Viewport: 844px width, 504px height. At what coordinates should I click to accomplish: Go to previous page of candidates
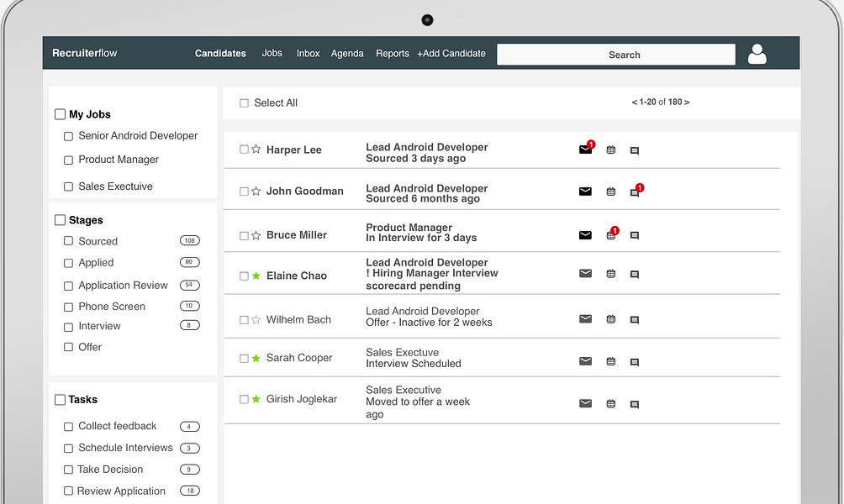pos(634,102)
